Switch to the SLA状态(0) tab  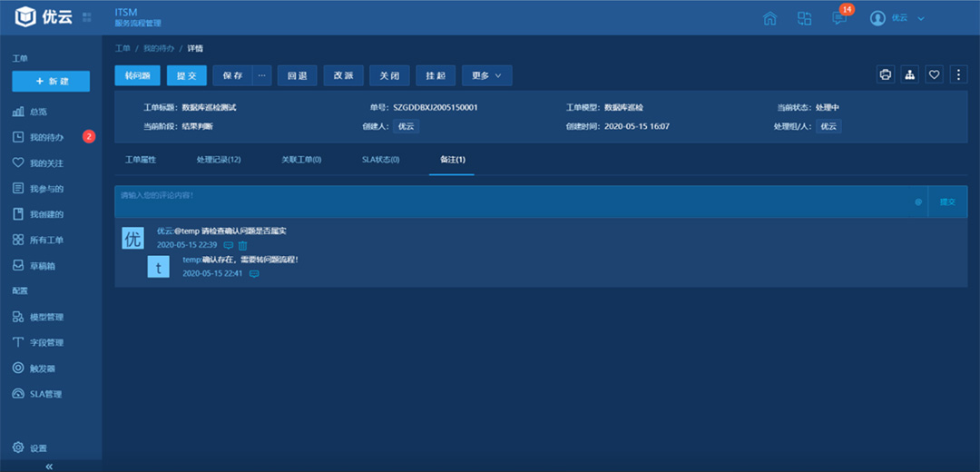[x=380, y=160]
